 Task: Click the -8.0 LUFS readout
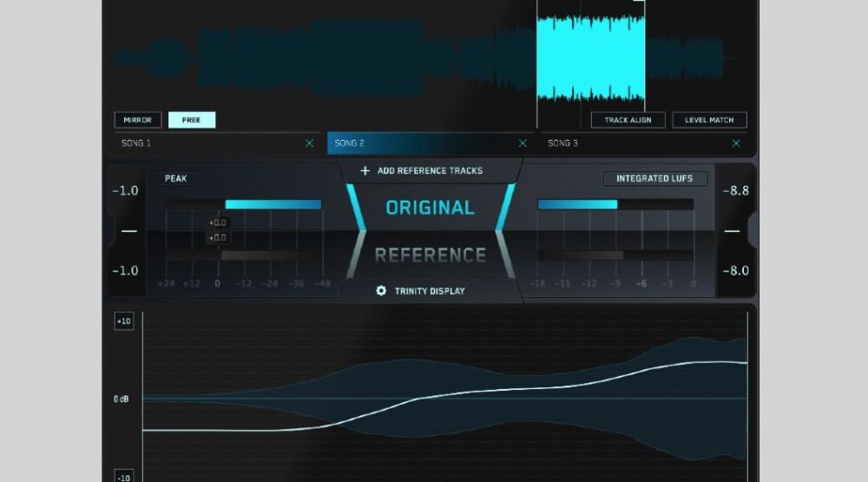(x=736, y=271)
